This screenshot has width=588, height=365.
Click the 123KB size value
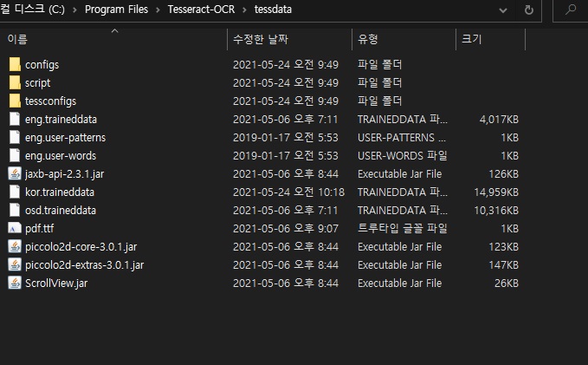504,247
